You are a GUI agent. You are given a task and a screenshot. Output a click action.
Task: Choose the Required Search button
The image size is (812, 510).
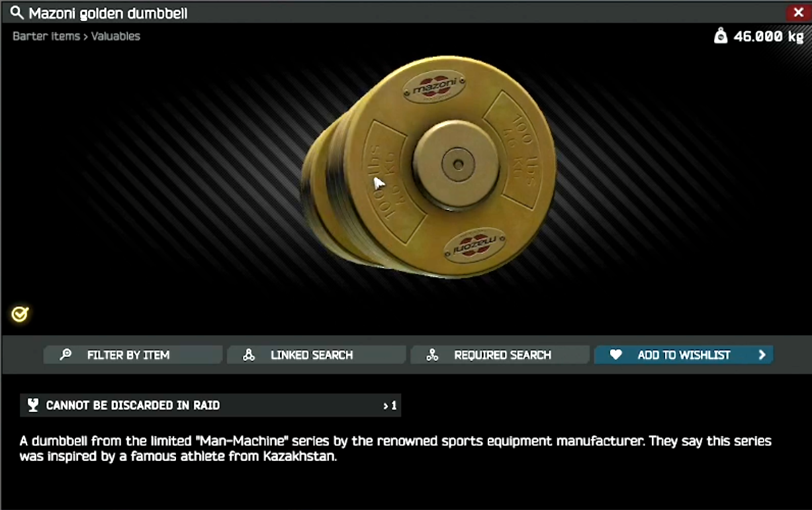pos(500,355)
